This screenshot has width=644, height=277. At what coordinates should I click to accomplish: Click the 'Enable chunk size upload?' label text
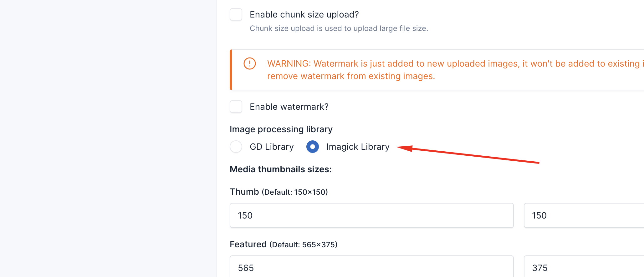(x=304, y=15)
